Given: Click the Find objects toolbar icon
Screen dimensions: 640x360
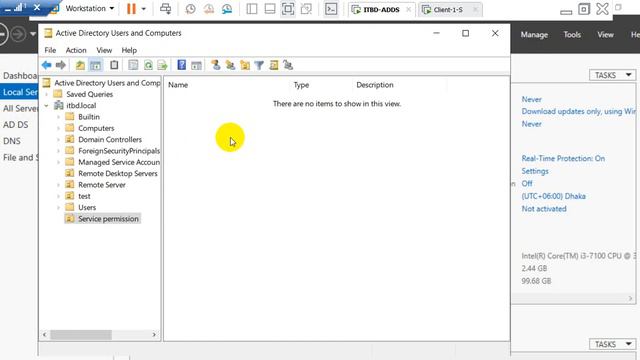Looking at the screenshot, I should [x=273, y=65].
